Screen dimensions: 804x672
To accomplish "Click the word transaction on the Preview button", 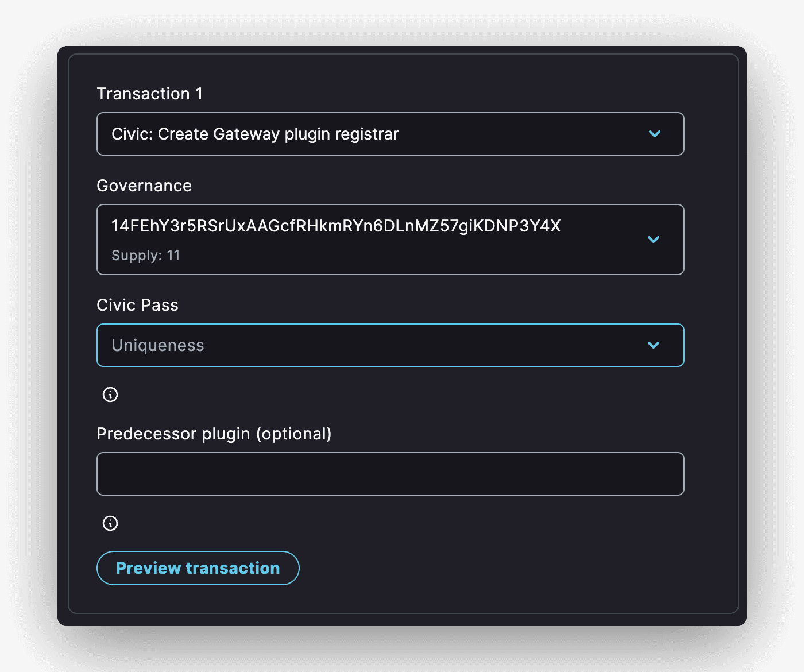I will click(x=233, y=568).
